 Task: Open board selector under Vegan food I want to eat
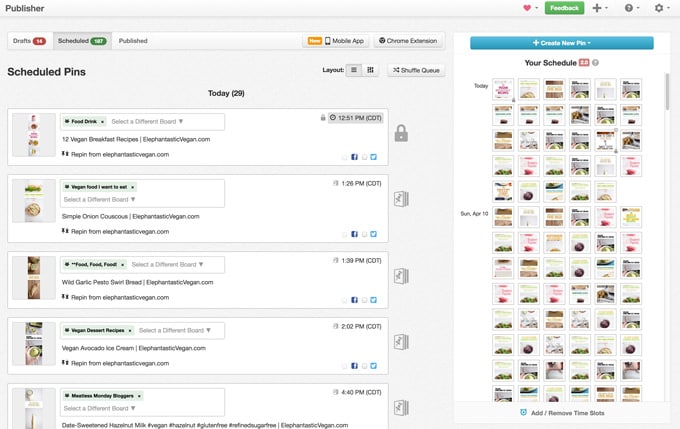[99, 200]
